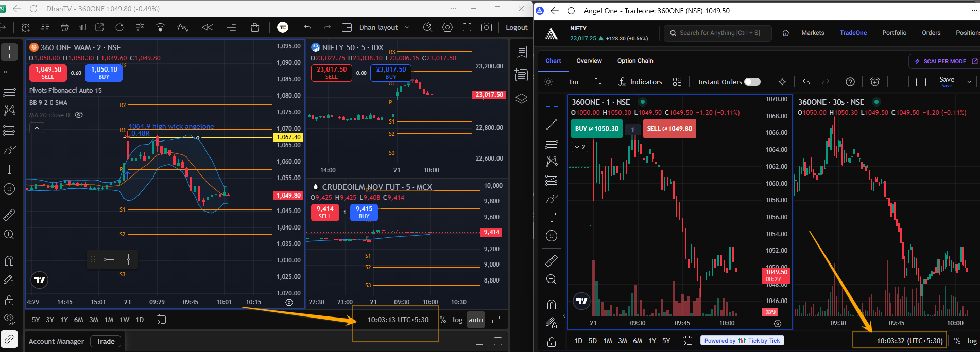
Task: Select the magnet tool in Angel One sidebar
Action: pos(552,305)
